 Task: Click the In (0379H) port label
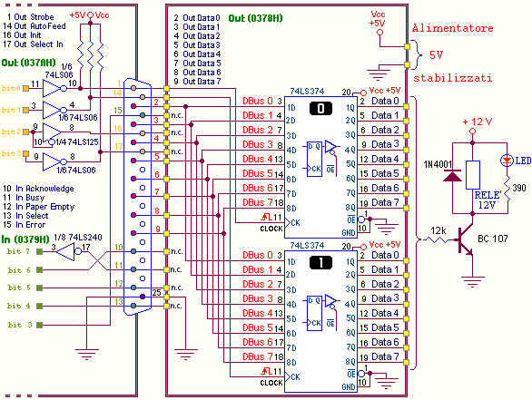[x=25, y=239]
